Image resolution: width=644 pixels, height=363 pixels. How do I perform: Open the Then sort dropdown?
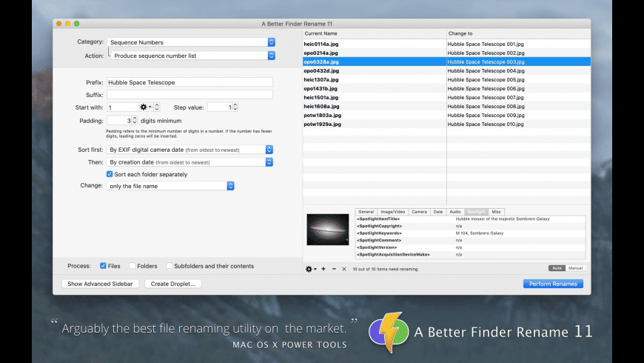pos(189,162)
